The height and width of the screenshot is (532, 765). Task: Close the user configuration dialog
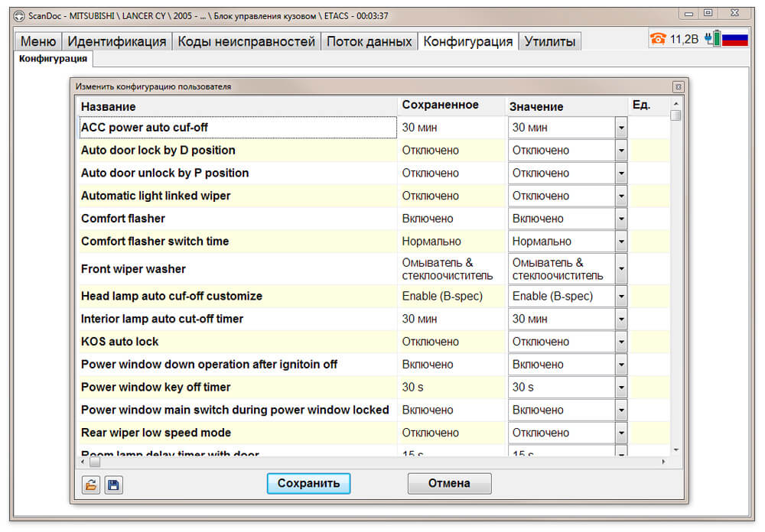678,87
